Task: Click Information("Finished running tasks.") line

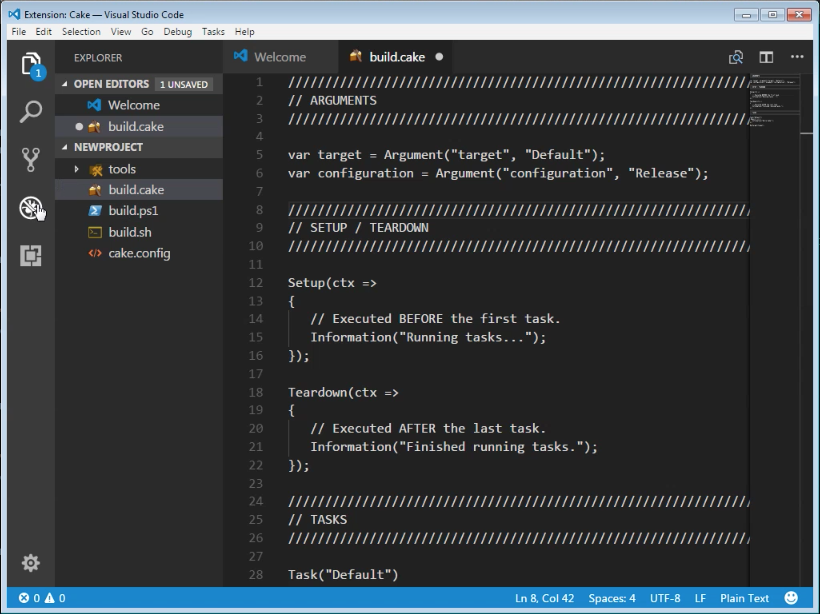Action: click(x=454, y=447)
